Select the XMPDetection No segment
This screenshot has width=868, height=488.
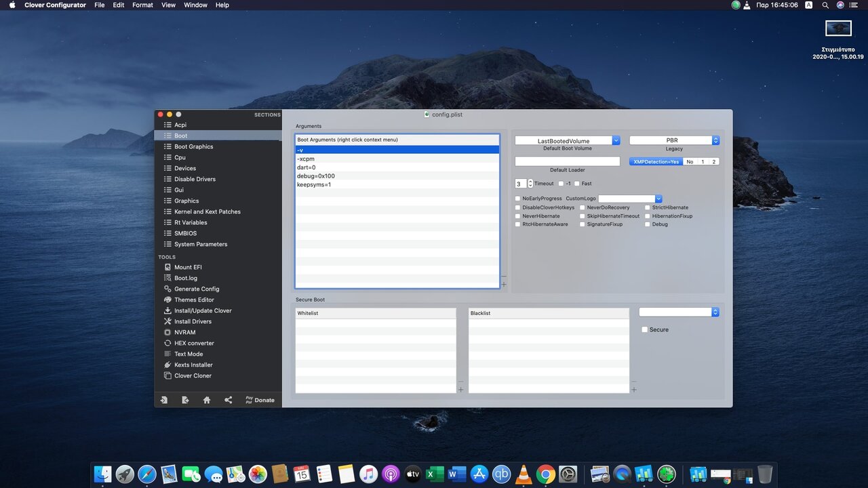point(690,162)
